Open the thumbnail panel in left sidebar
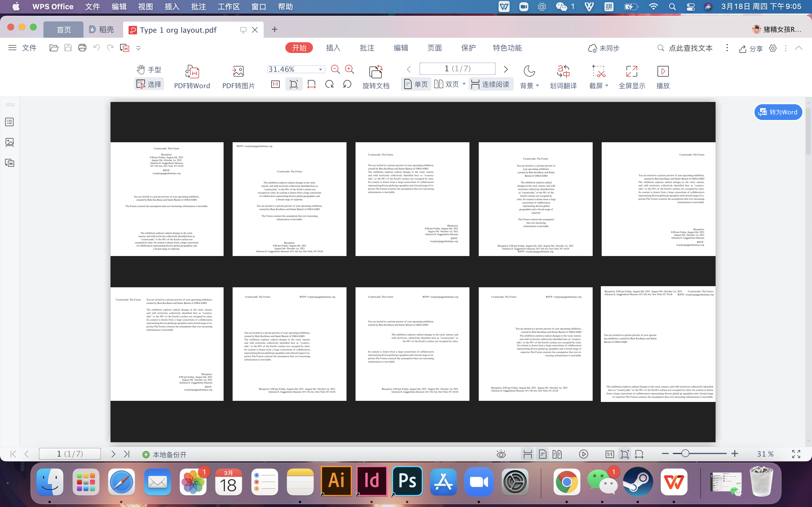This screenshot has width=812, height=507. pos(10,143)
